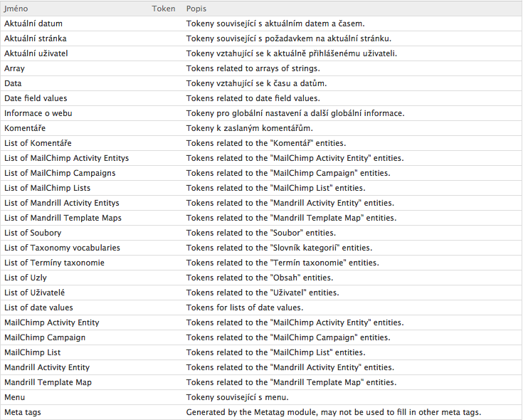
Task: Click the description mentioning "Uživatel" entities
Action: click(x=263, y=293)
